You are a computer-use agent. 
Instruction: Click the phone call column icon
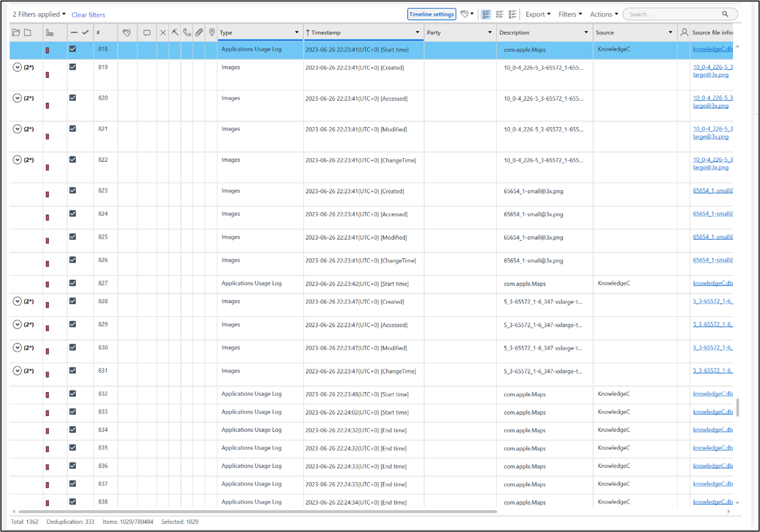[x=187, y=33]
